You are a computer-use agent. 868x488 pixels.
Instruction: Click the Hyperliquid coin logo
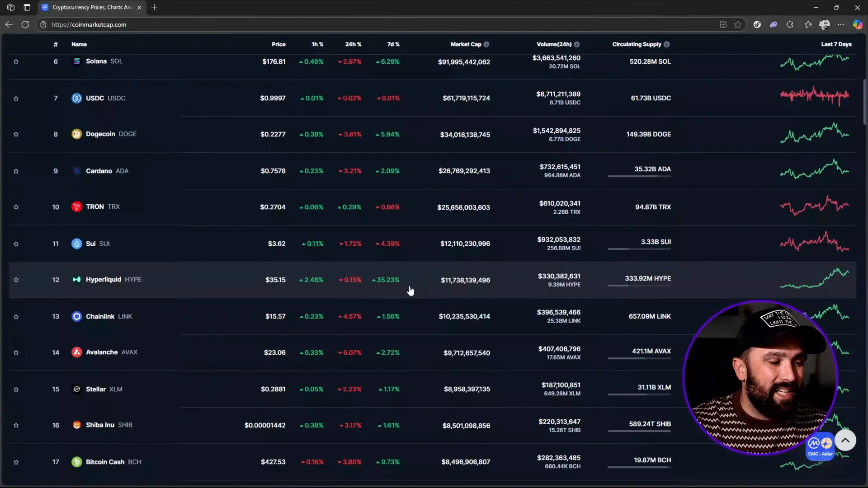(x=77, y=279)
